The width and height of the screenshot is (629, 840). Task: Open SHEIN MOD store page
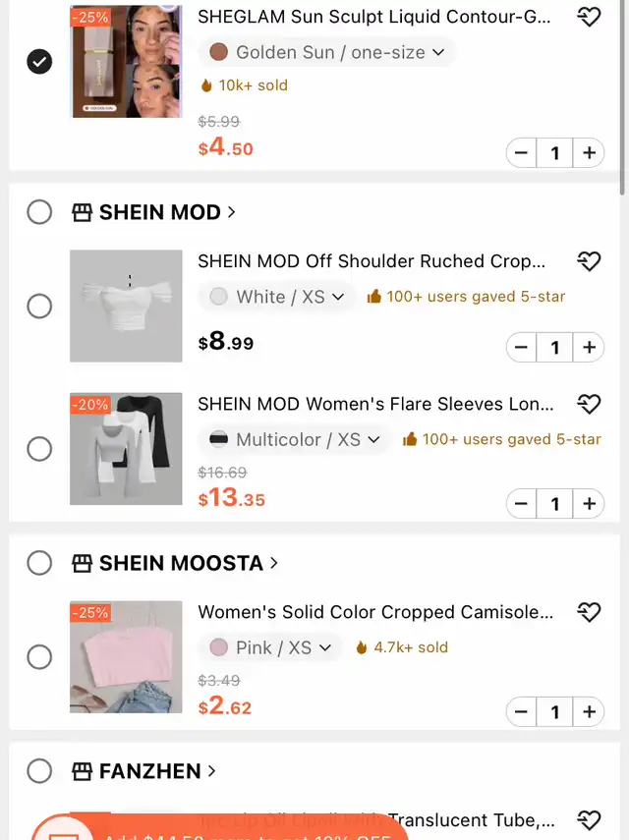pyautogui.click(x=166, y=212)
